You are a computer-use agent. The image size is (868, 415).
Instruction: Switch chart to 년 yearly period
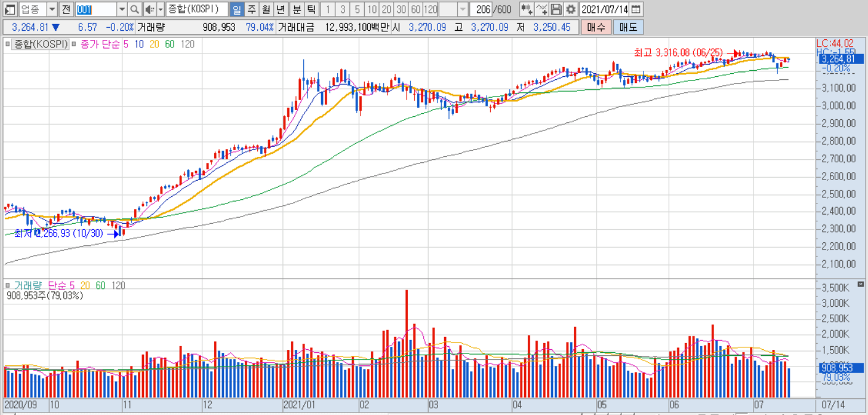click(x=280, y=9)
